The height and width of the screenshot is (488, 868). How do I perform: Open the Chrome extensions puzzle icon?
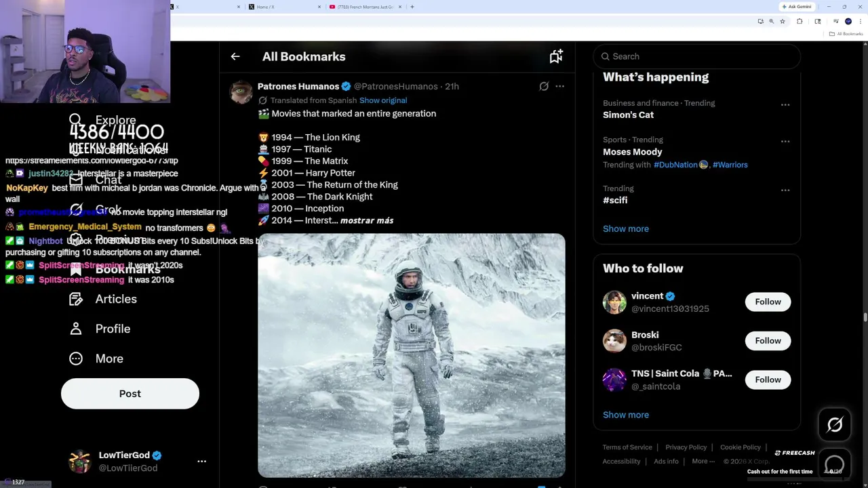(800, 22)
